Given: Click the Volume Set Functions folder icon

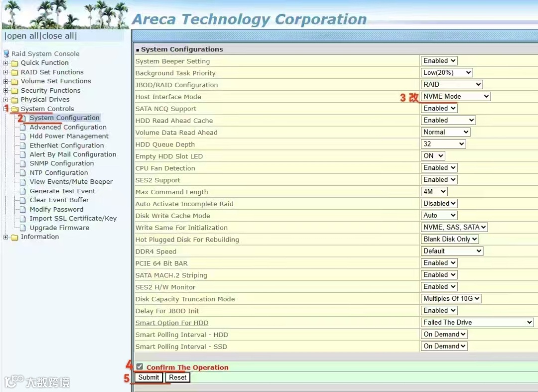Looking at the screenshot, I should [14, 82].
